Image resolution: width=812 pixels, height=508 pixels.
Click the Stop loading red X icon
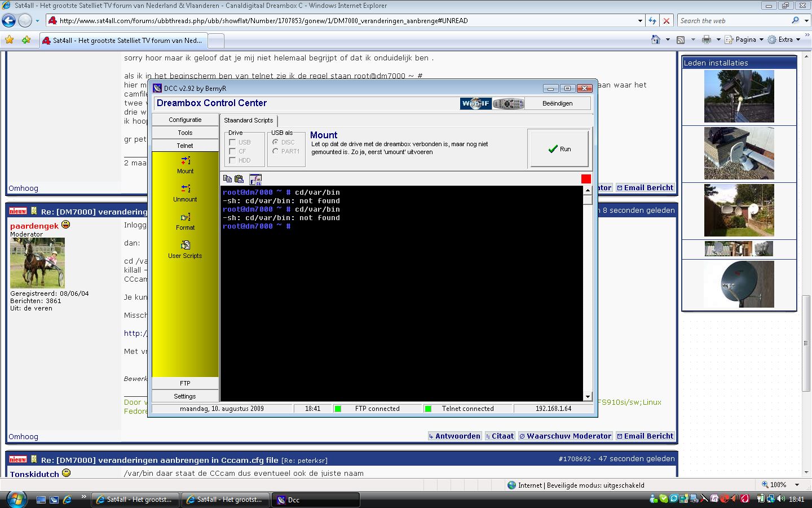pos(667,21)
